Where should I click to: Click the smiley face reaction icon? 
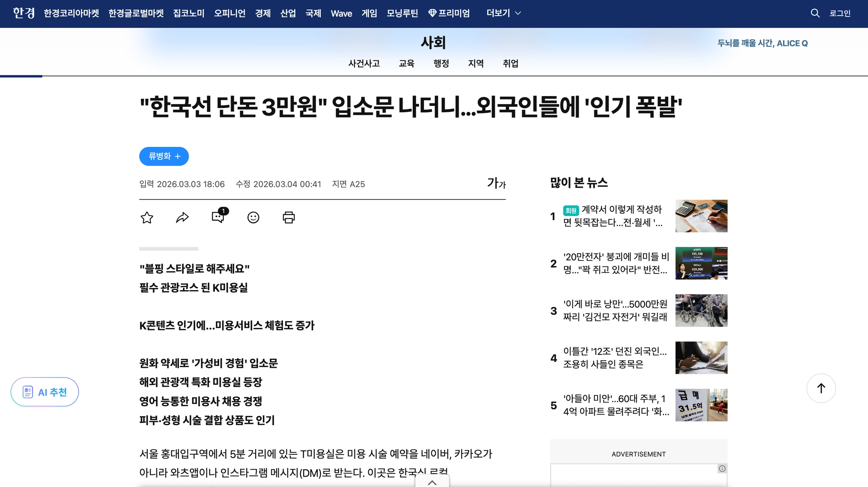[x=253, y=218]
